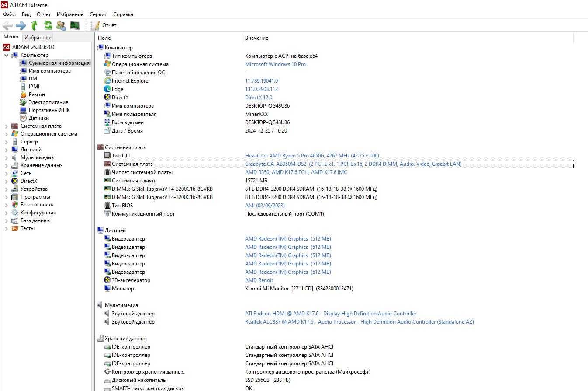588x391 pixels.
Task: Expand the Сеть tree node
Action: [x=6, y=173]
